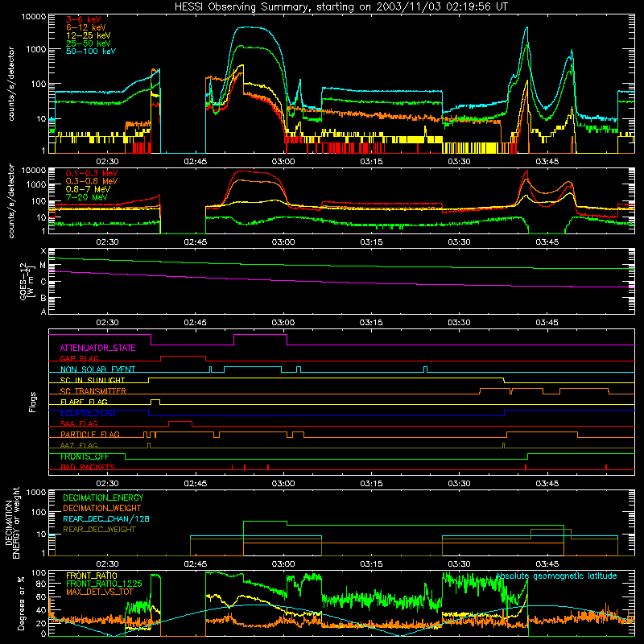This screenshot has width=644, height=644.
Task: Pick the 7-20 MeV legend entry
Action: [x=86, y=197]
